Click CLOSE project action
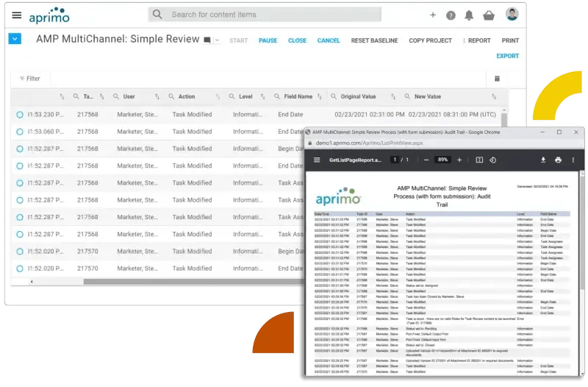The image size is (588, 387). coord(298,40)
